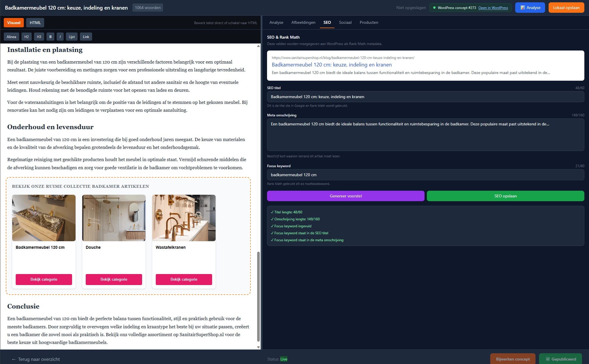Click the Bekijk onze ruime collectie heading
This screenshot has width=589, height=364.
pyautogui.click(x=80, y=186)
